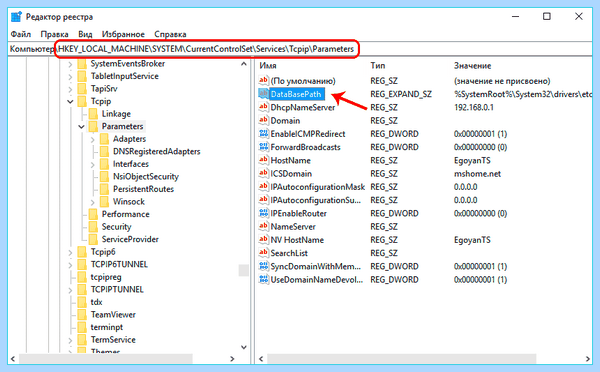
Task: Open the Вид menu
Action: point(85,34)
